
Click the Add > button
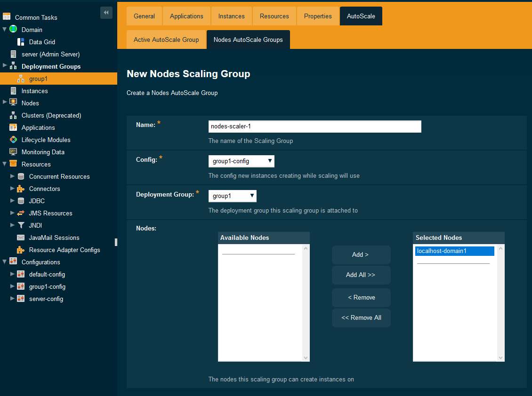361,254
